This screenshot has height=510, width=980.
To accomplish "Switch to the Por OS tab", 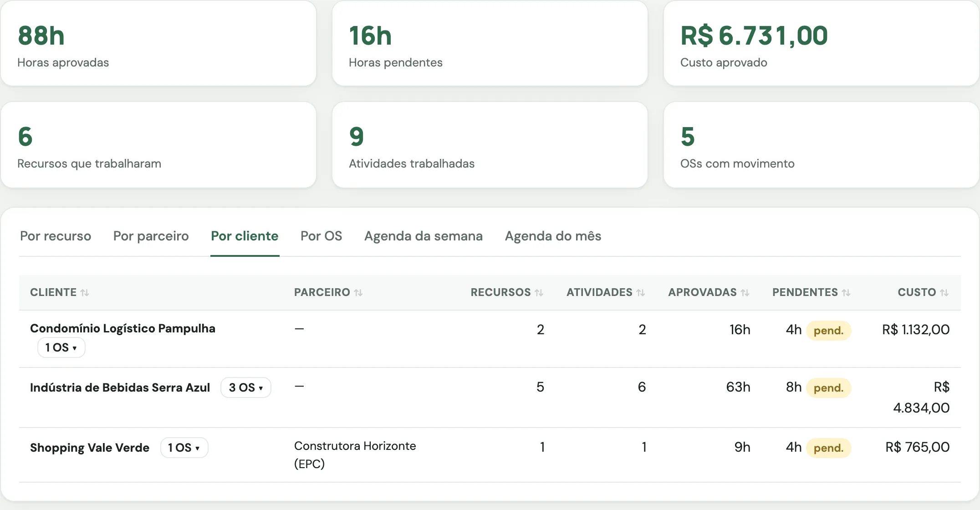I will tap(321, 236).
